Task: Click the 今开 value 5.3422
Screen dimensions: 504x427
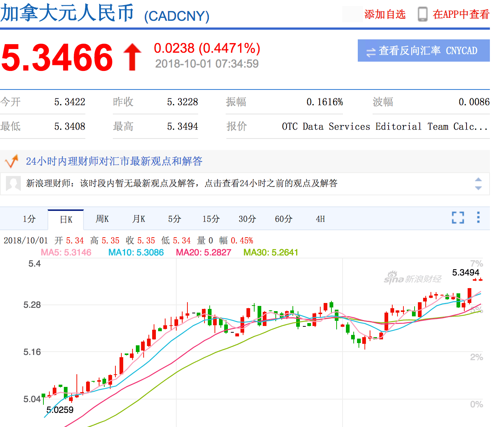Action: tap(70, 102)
